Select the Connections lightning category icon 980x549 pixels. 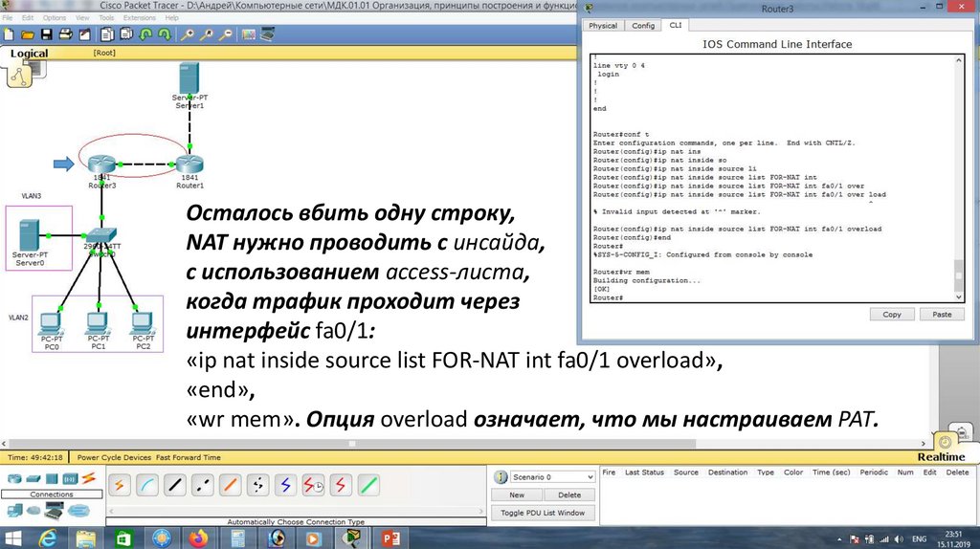(x=89, y=478)
